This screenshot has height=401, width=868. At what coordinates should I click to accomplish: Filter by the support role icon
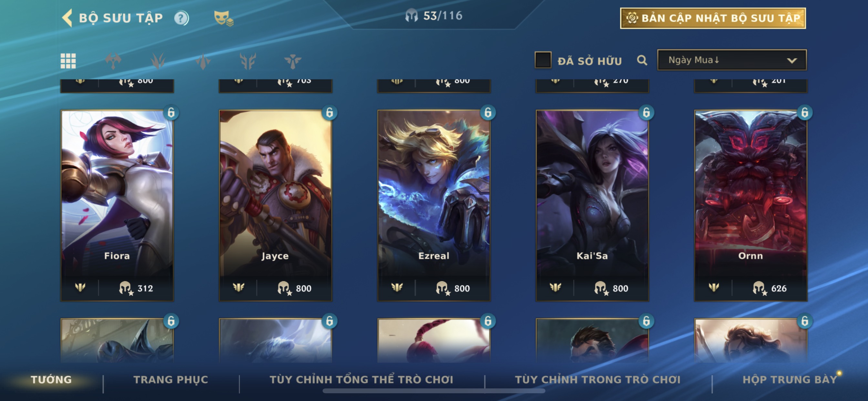pos(293,61)
